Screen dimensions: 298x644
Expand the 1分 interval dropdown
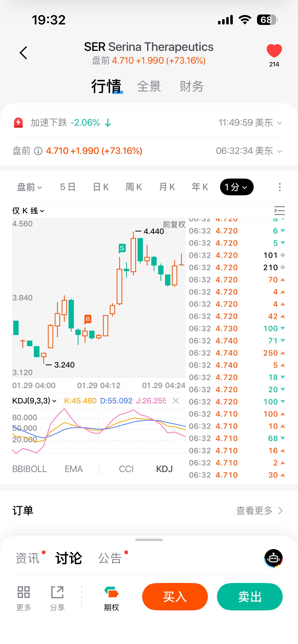[237, 187]
